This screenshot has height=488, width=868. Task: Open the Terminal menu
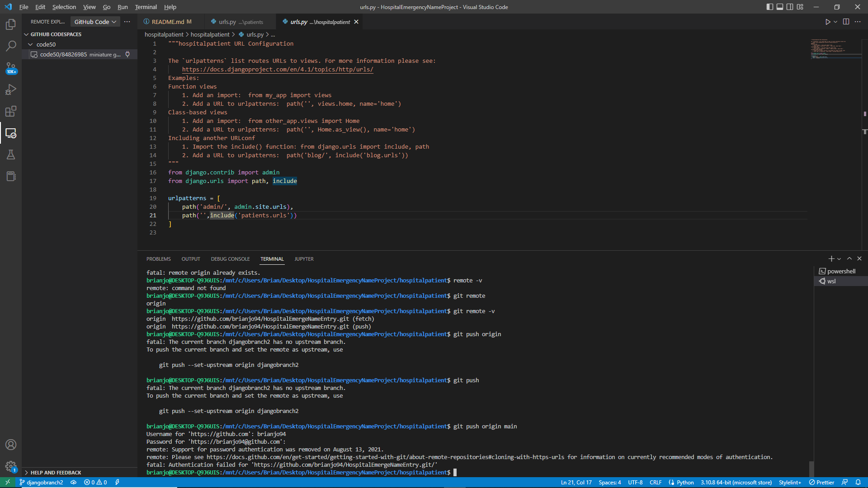coord(145,7)
